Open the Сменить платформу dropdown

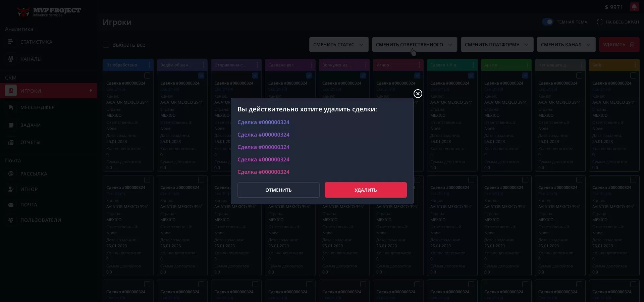click(x=497, y=45)
